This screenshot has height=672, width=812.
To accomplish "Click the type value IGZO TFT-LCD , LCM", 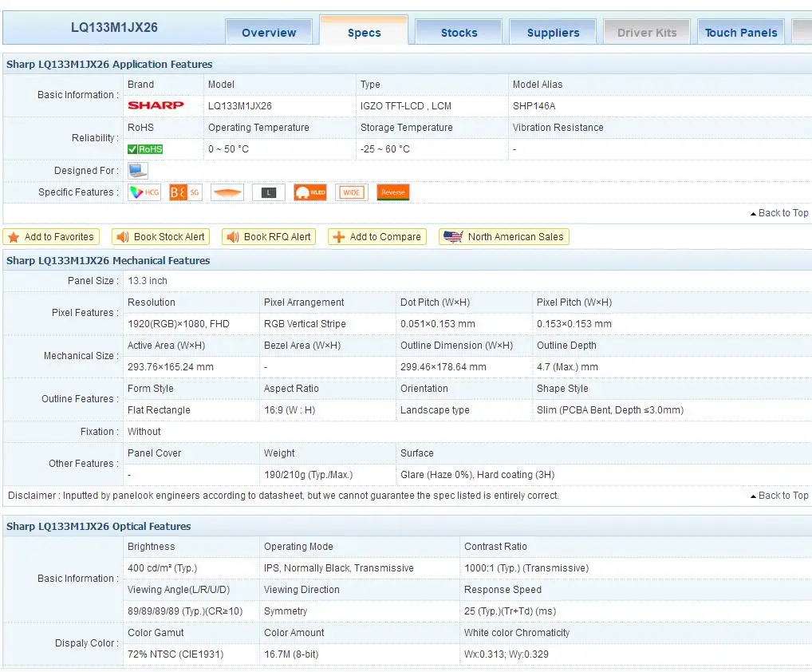I will click(x=406, y=105).
